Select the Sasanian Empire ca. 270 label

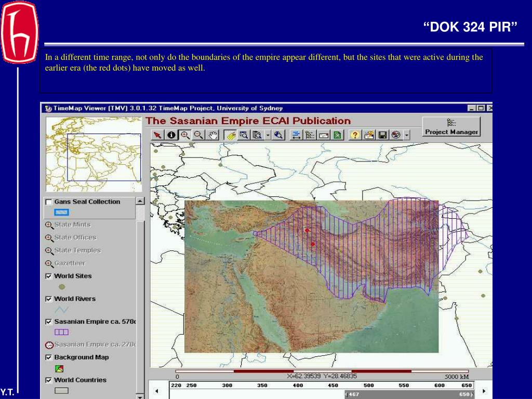pos(95,344)
